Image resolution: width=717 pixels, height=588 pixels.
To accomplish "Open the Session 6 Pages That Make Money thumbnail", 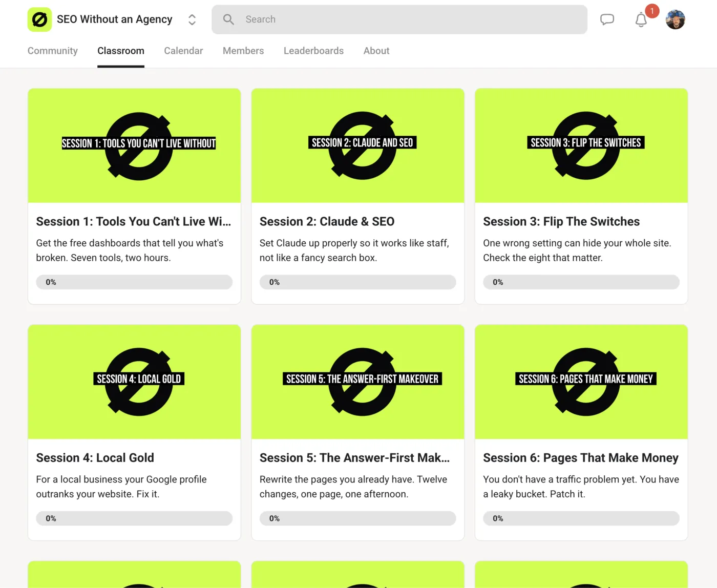I will [581, 382].
